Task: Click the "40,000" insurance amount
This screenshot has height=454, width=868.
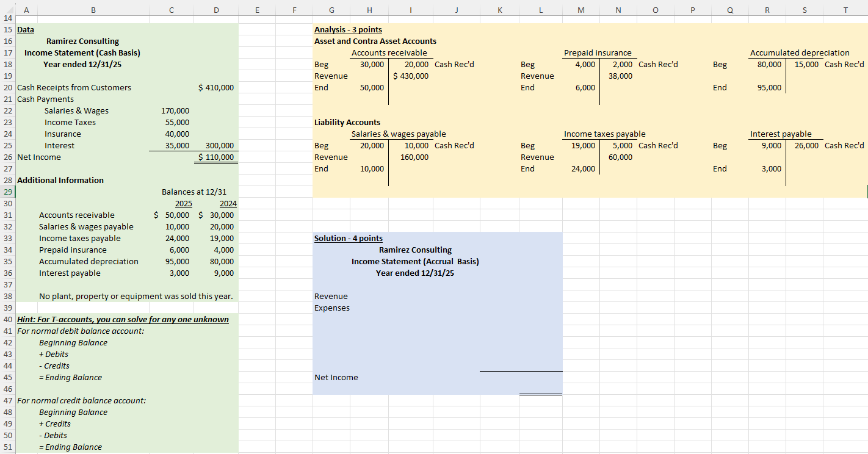Action: (177, 134)
